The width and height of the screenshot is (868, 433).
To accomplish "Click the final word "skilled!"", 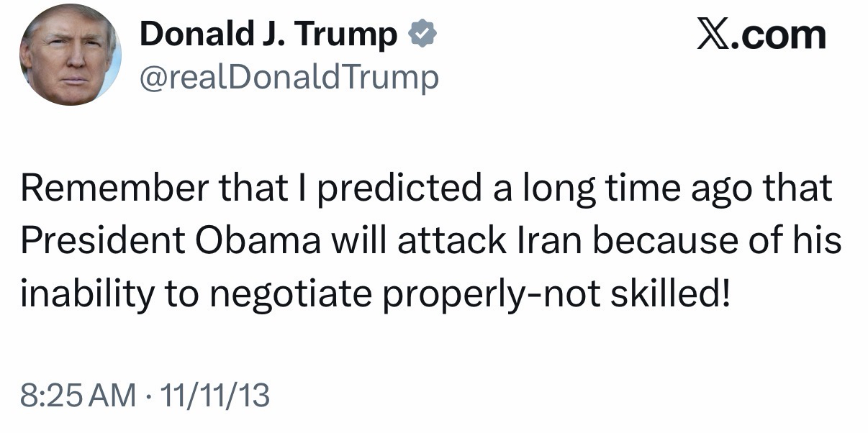I will pos(671,294).
